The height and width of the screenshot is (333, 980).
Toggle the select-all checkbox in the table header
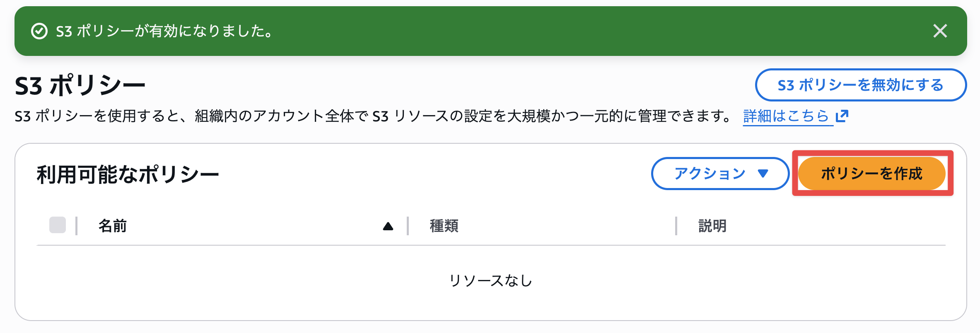(x=58, y=225)
